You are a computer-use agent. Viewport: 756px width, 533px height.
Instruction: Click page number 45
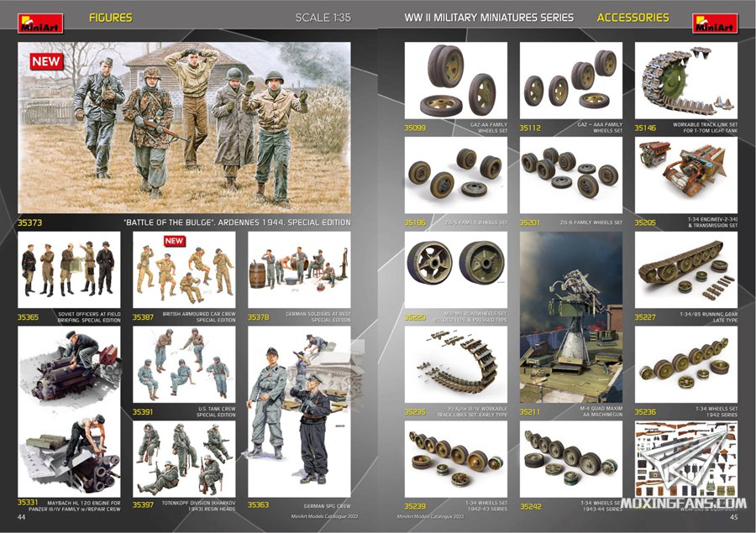pyautogui.click(x=733, y=518)
